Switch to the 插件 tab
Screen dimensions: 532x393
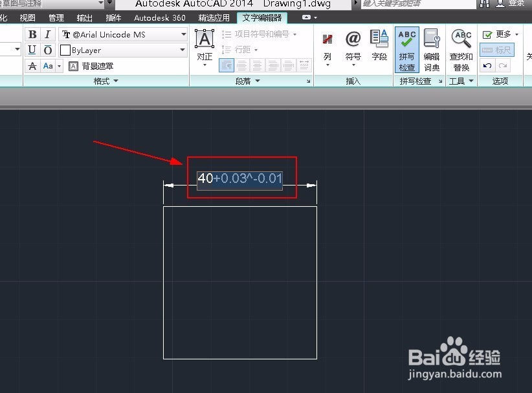(x=113, y=17)
